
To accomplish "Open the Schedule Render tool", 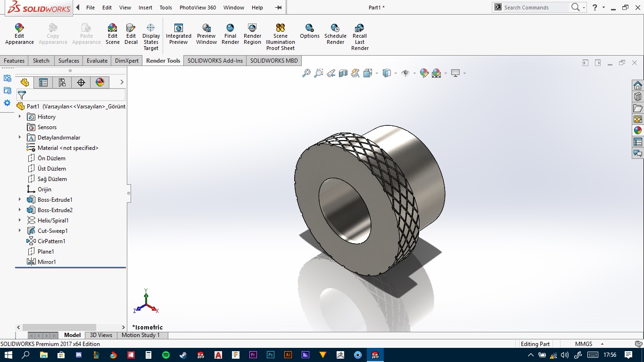I will pos(335,28).
